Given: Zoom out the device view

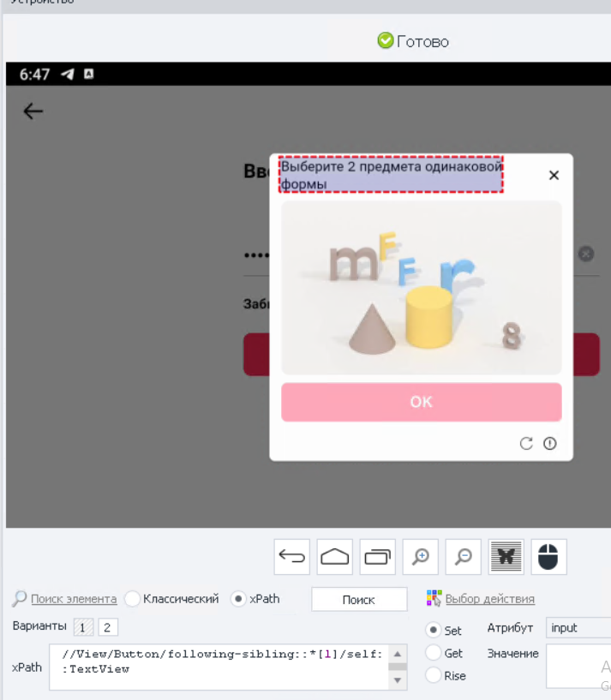Looking at the screenshot, I should point(463,557).
